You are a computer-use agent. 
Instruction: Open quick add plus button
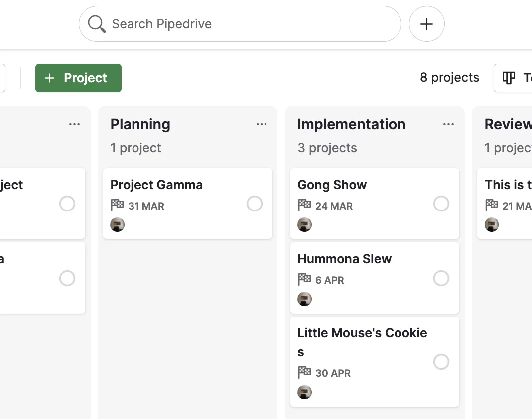tap(426, 24)
